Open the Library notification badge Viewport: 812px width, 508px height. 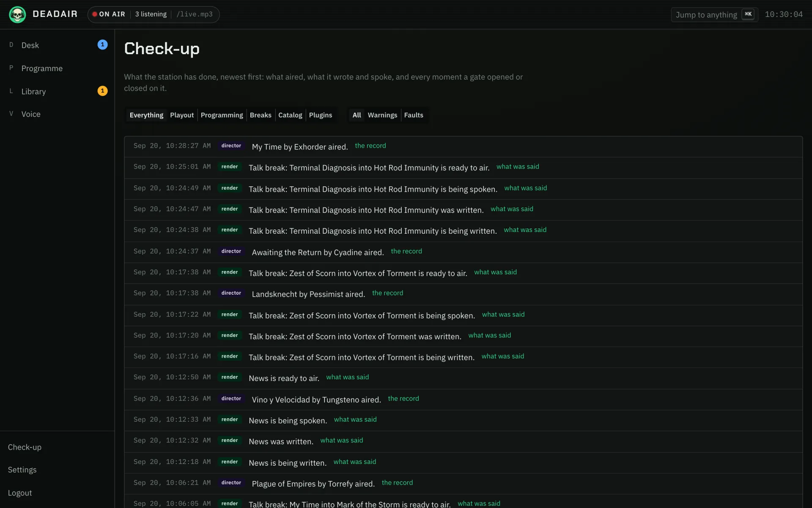102,91
